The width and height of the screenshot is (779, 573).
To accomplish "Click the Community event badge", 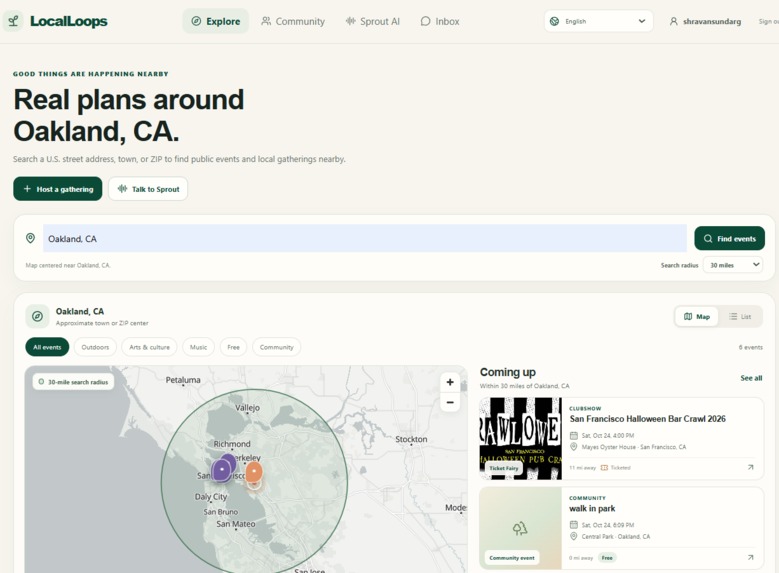I will tap(512, 558).
